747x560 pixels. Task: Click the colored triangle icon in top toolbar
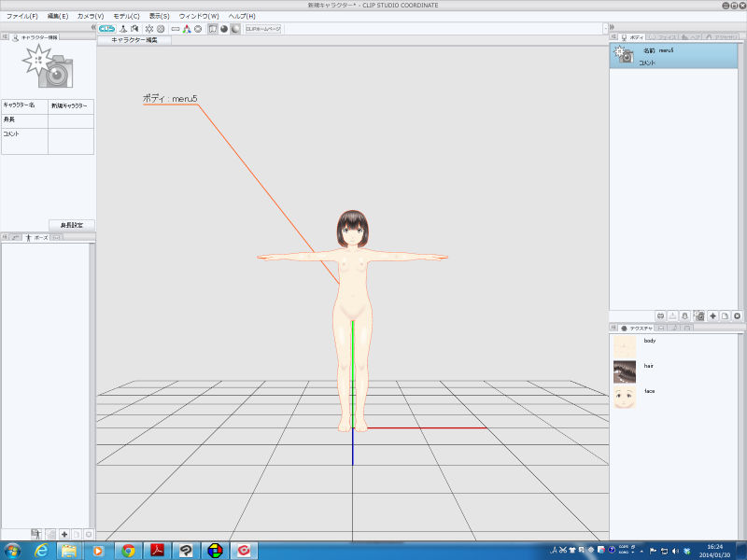[x=187, y=29]
